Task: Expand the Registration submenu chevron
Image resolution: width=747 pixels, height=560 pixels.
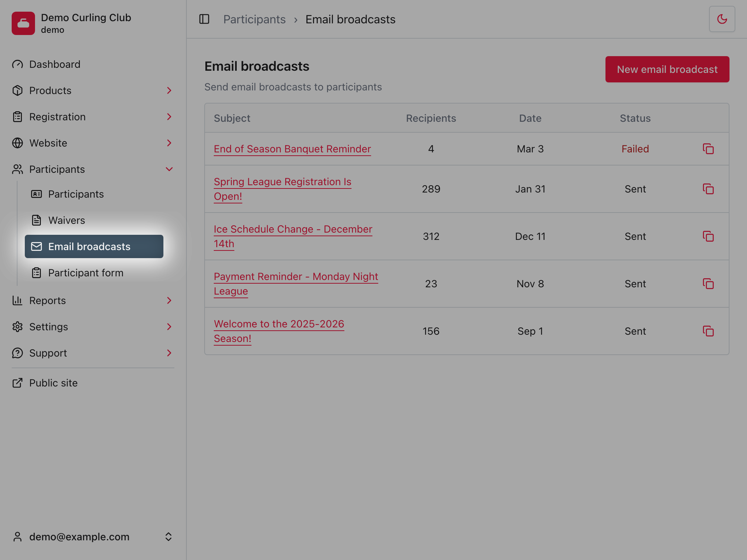Action: [169, 117]
